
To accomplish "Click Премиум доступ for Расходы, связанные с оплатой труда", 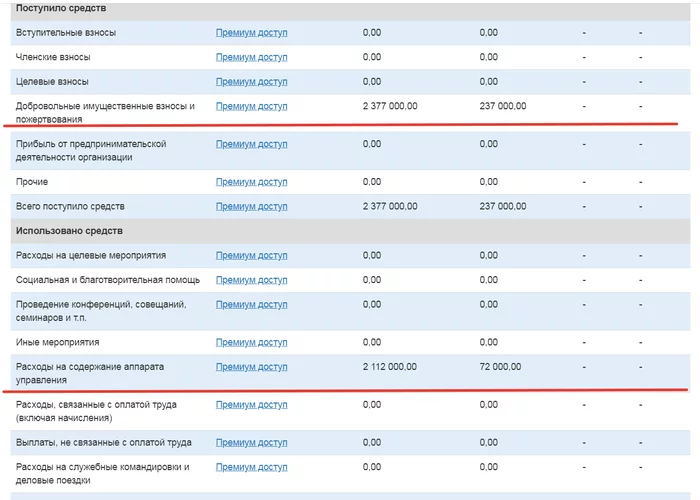I will coord(251,405).
